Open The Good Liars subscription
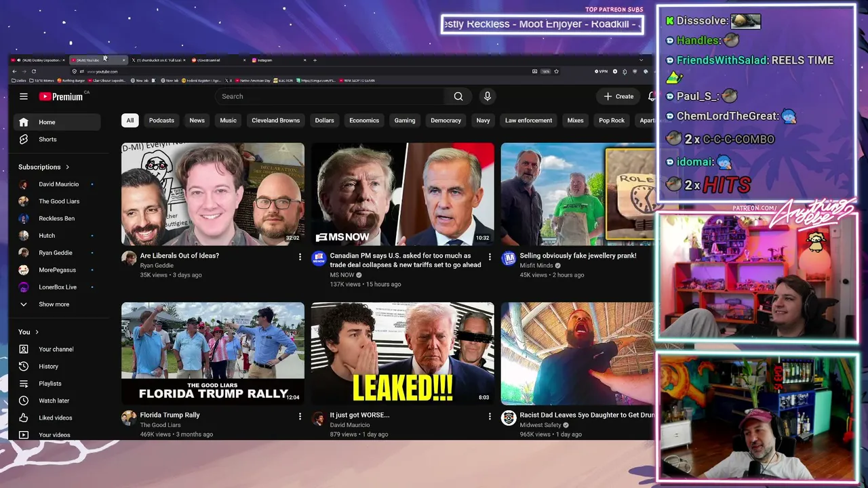 pyautogui.click(x=57, y=201)
